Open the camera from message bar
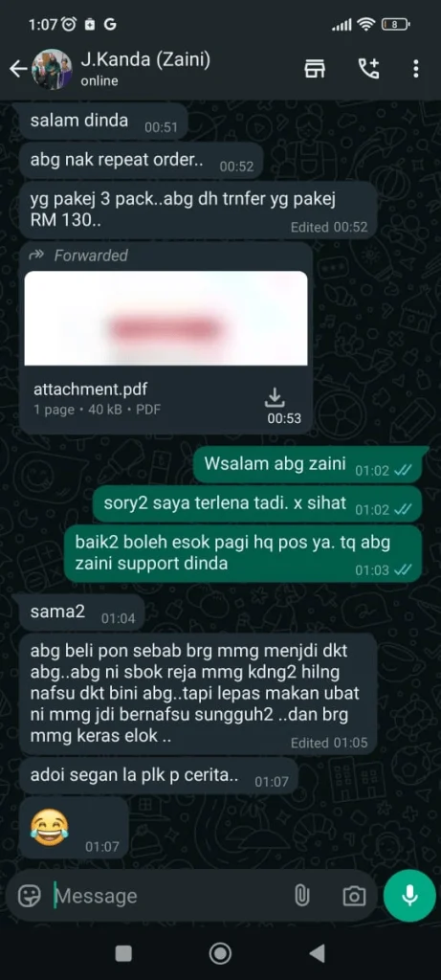The height and width of the screenshot is (980, 441). coord(354,896)
